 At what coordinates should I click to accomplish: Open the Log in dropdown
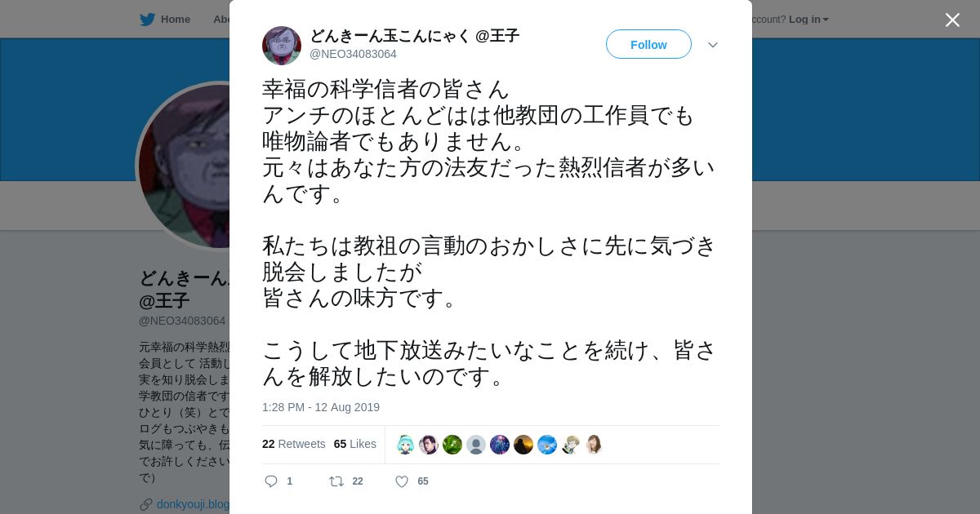(x=808, y=19)
